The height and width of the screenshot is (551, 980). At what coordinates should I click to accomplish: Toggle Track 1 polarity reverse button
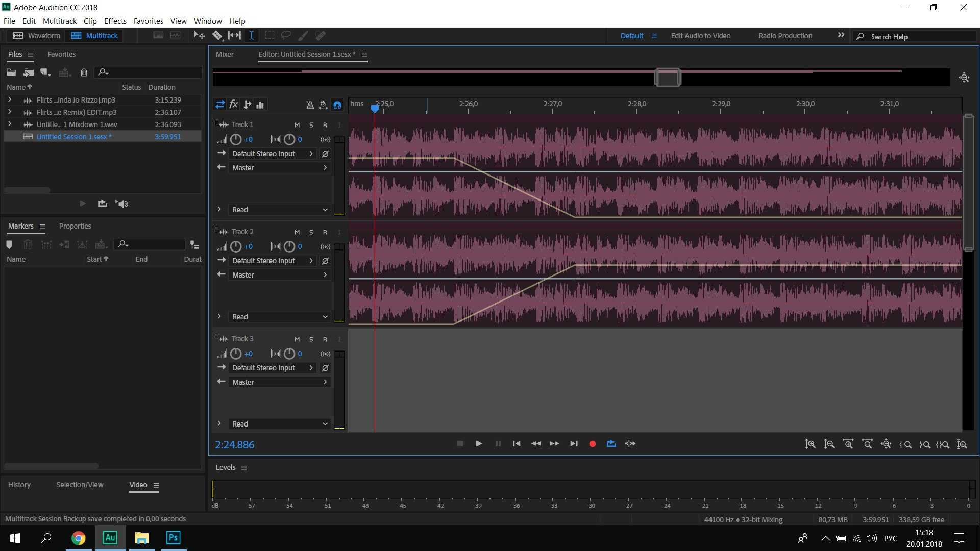(325, 154)
